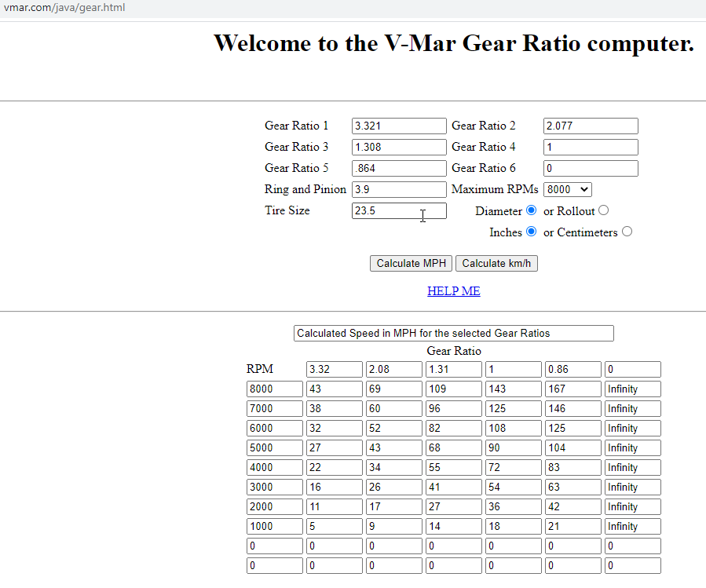Screen dimensions: 706x588
Task: Click the Gear Ratio 2 field
Action: pos(591,126)
